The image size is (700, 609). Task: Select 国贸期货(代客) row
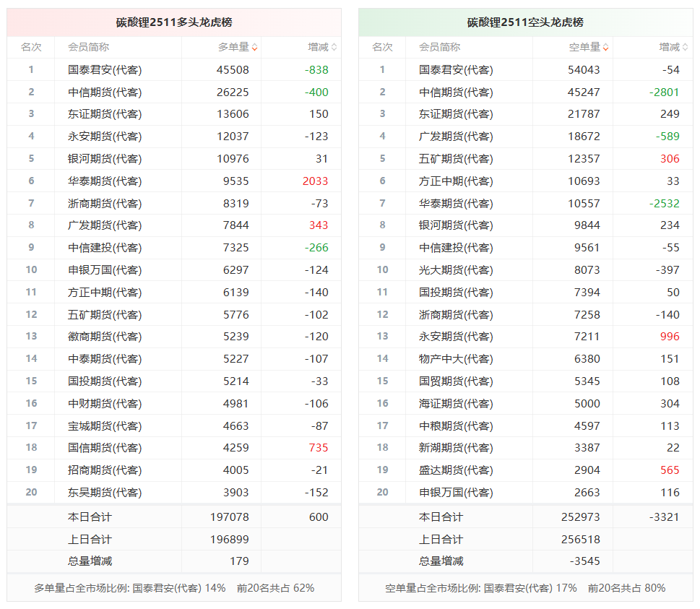tap(525, 381)
